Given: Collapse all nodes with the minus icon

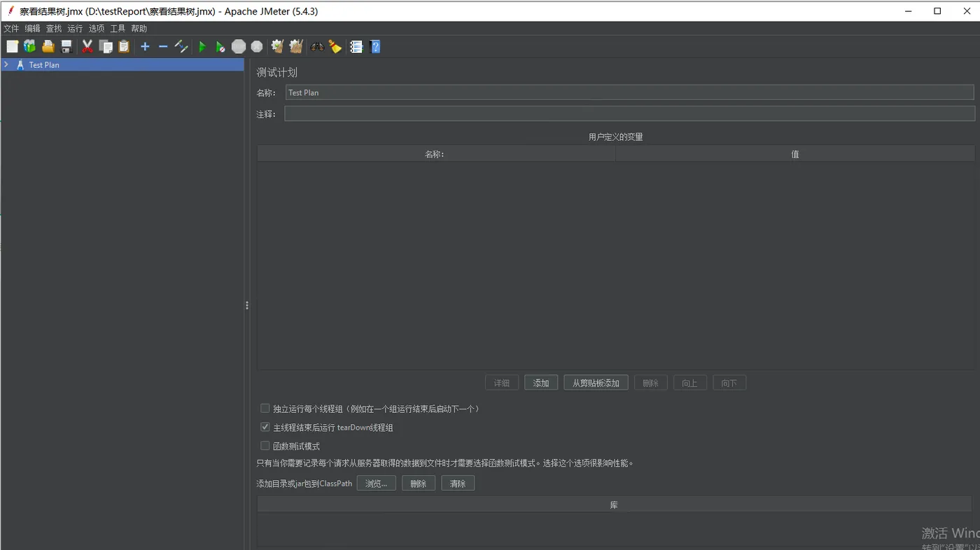Looking at the screenshot, I should [163, 47].
